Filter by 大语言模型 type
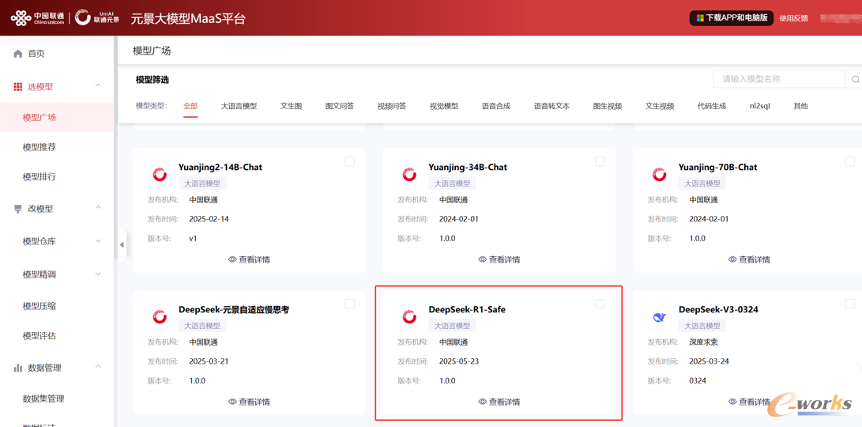862x427 pixels. pyautogui.click(x=239, y=106)
